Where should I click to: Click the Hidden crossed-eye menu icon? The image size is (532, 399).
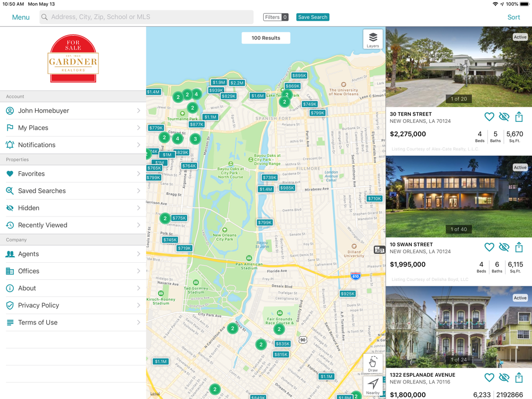[x=10, y=208]
